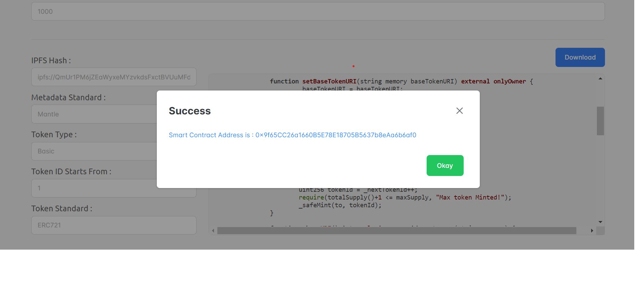Image resolution: width=644 pixels, height=290 pixels.
Task: Click the Token Standard label
Action: (x=62, y=209)
